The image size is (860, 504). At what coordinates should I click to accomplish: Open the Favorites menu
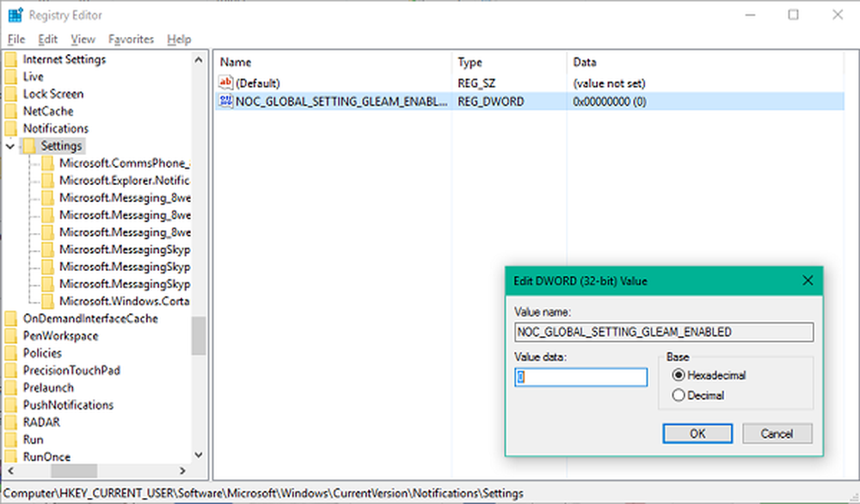(131, 39)
